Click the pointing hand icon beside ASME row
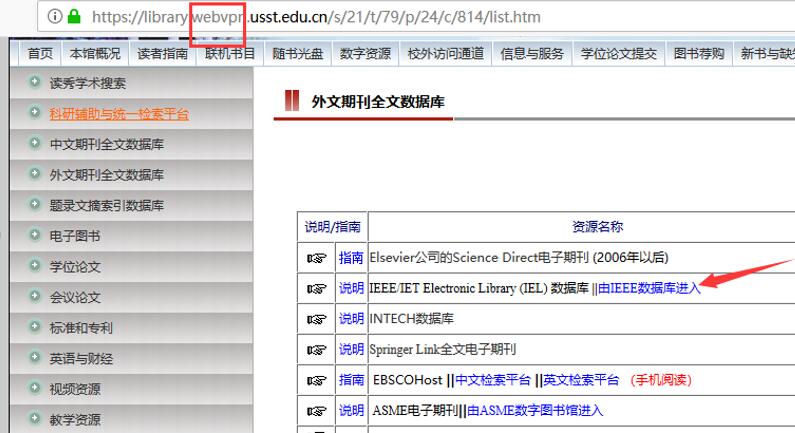 pyautogui.click(x=316, y=410)
